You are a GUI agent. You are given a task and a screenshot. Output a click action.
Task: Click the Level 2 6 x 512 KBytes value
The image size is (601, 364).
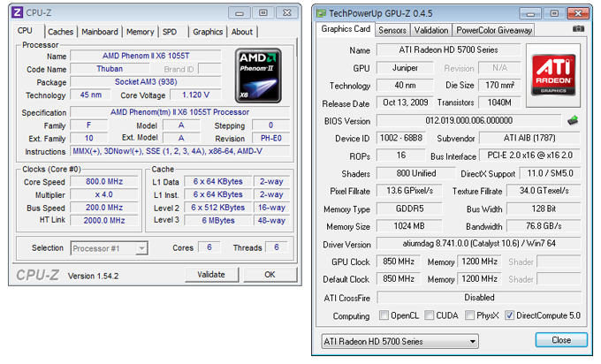[218, 208]
